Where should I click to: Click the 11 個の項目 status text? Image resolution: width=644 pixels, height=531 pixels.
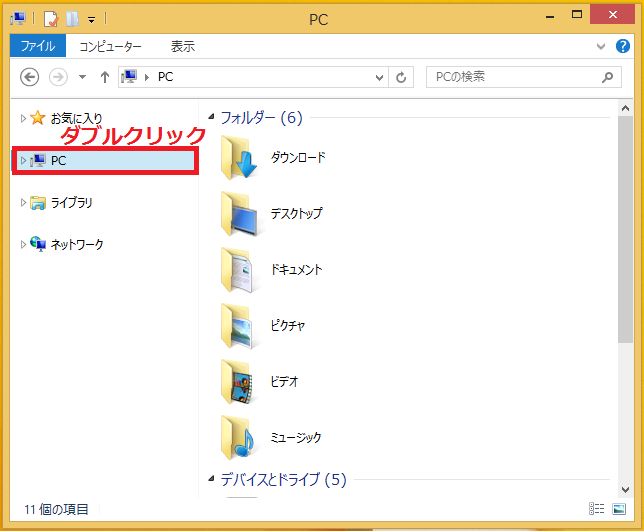click(56, 510)
